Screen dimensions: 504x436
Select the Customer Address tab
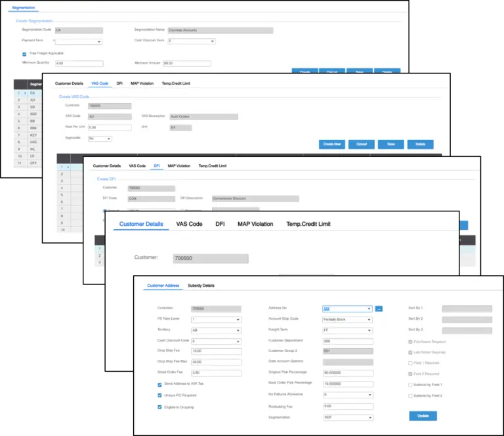coord(163,286)
